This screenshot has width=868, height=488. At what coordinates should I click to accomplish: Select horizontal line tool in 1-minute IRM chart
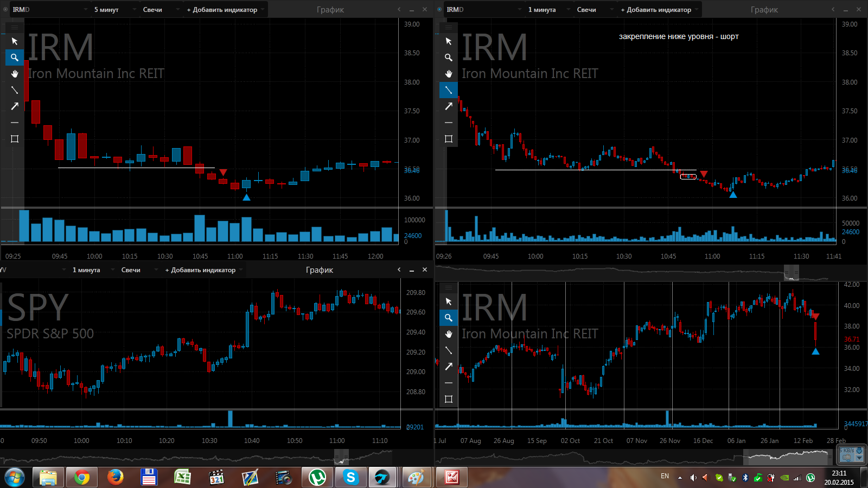coord(449,123)
